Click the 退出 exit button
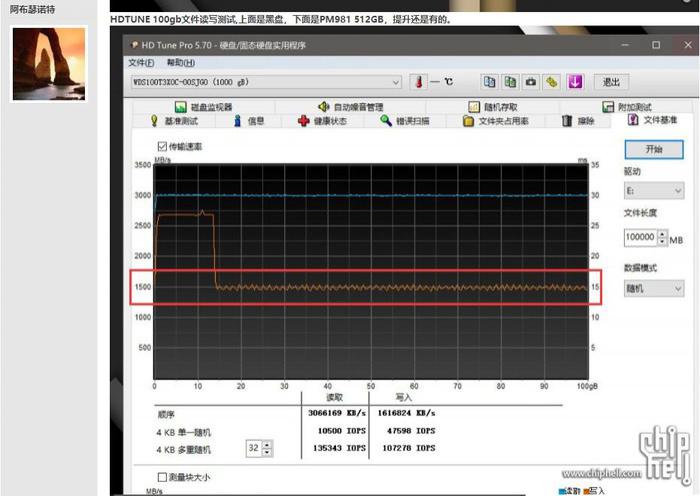 (x=611, y=82)
